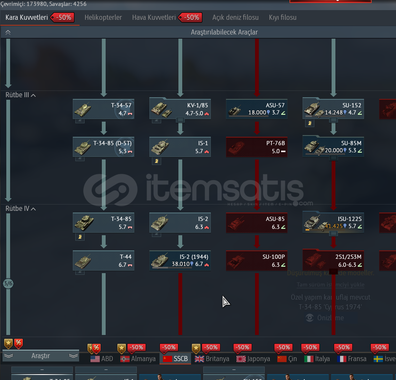
Task: Click the Önizleme eye preview toggle
Action: click(x=310, y=318)
